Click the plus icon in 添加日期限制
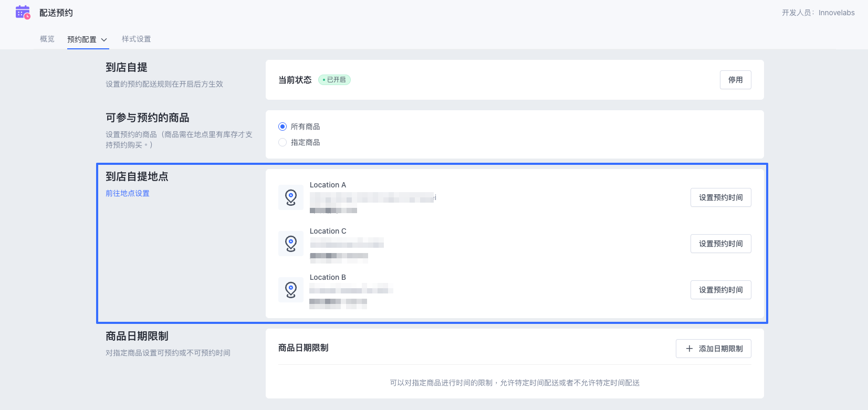The height and width of the screenshot is (410, 868). tap(689, 349)
